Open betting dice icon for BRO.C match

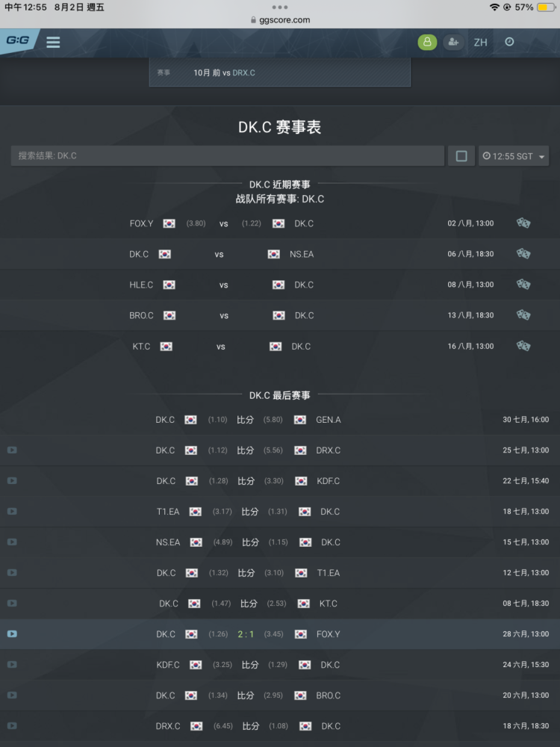point(523,315)
